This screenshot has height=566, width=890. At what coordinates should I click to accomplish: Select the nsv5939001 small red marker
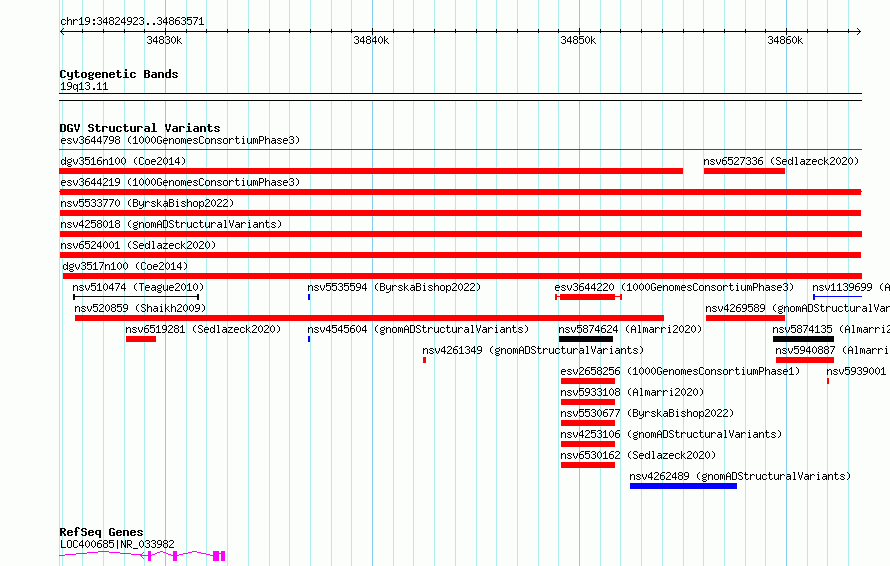[x=828, y=381]
